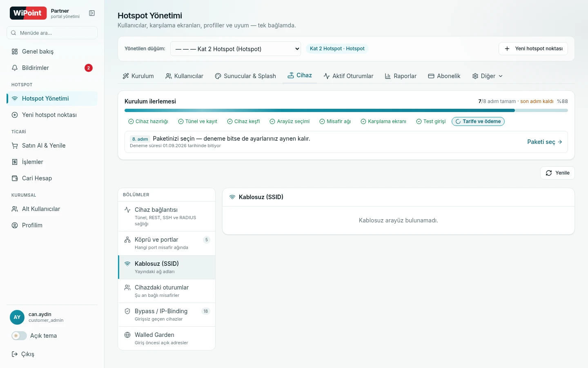Open sidebar Yeni hotspot noktası item
This screenshot has width=588, height=368.
pyautogui.click(x=52, y=115)
